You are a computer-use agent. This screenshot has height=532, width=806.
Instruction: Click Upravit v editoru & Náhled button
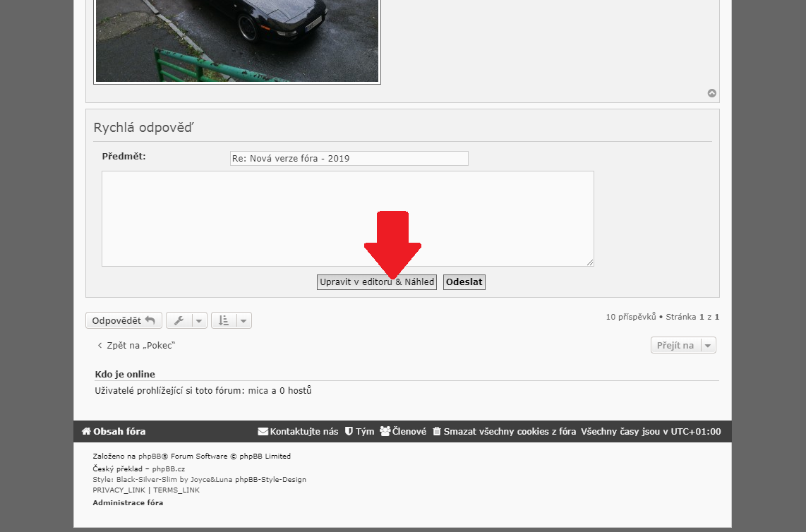pyautogui.click(x=376, y=282)
